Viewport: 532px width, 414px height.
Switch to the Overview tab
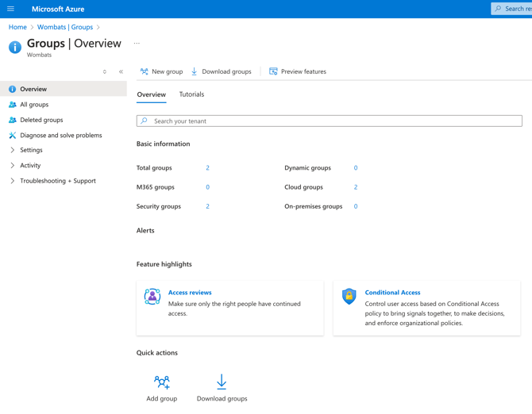[152, 94]
